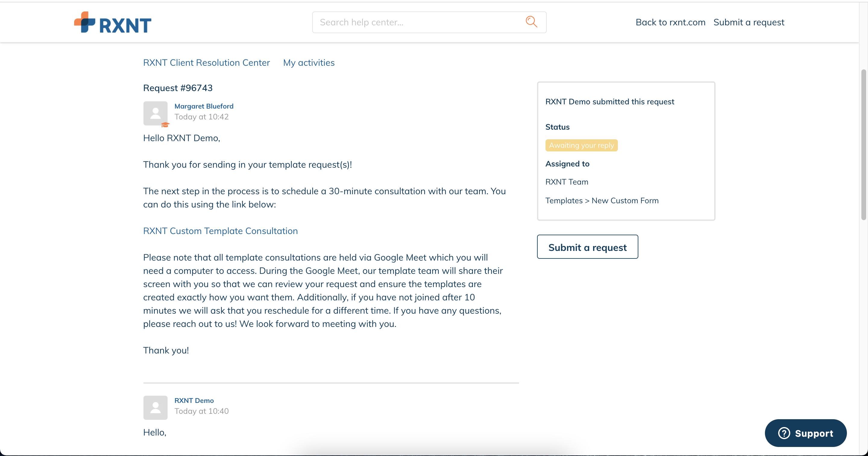The height and width of the screenshot is (456, 868).
Task: Go Back to rxnt.com
Action: (x=670, y=22)
